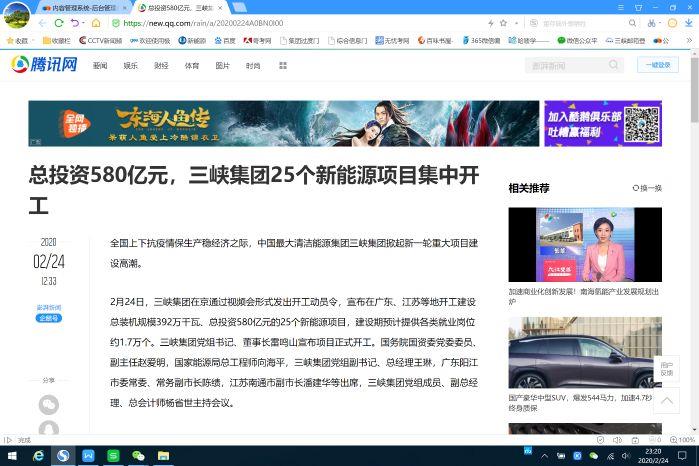Click the 用户反馈 feedback button
The width and height of the screenshot is (699, 466).
[666, 369]
